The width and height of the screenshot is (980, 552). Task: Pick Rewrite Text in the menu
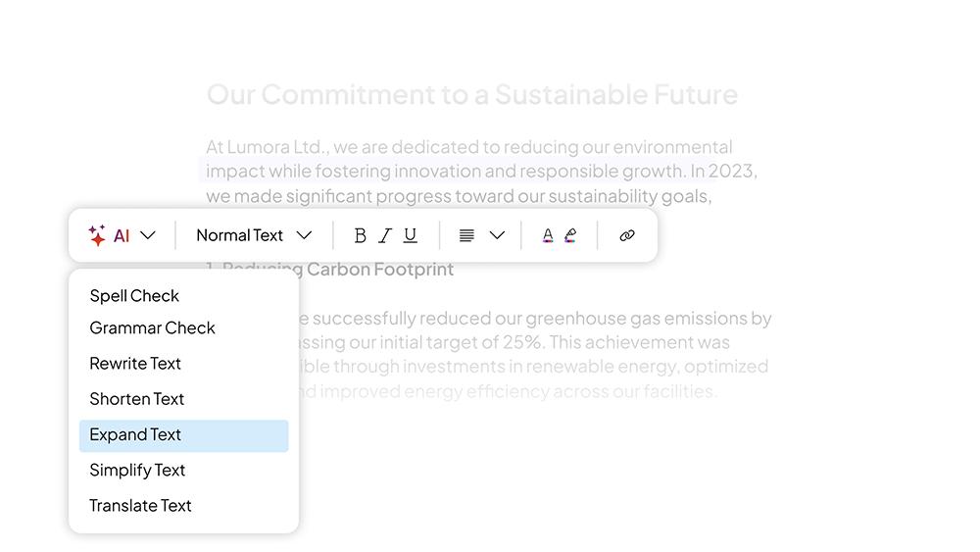(135, 363)
